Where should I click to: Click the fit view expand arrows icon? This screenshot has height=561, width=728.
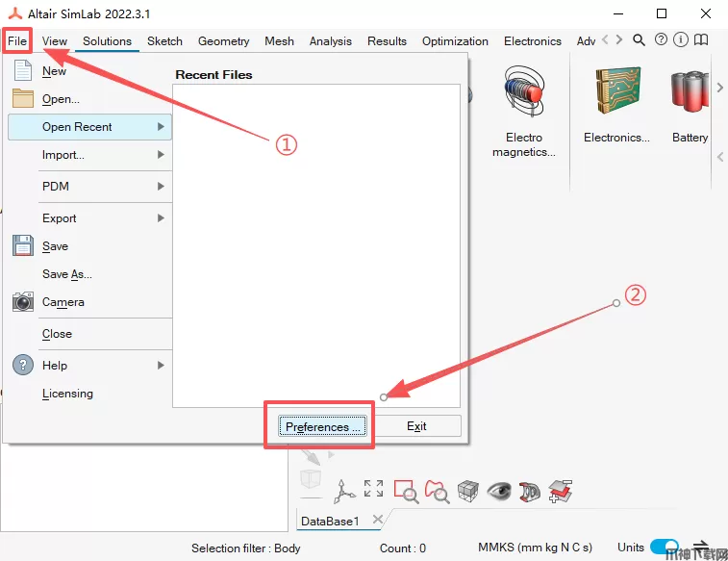pos(374,489)
